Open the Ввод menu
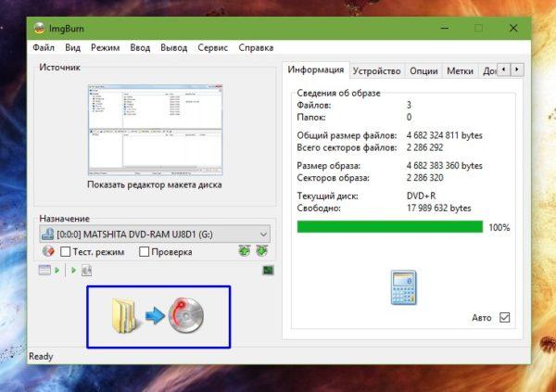This screenshot has height=392, width=556. (x=140, y=47)
